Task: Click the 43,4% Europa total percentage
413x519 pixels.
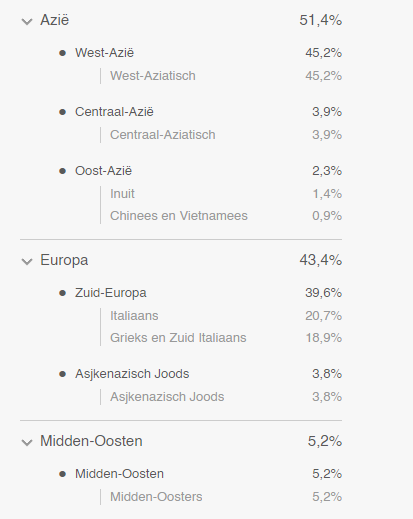Action: click(x=321, y=260)
